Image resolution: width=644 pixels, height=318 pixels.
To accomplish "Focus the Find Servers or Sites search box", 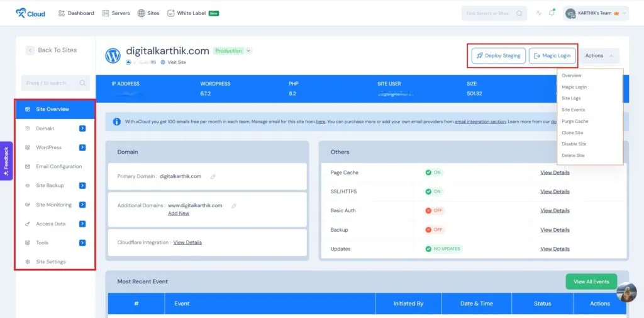I will click(x=494, y=13).
